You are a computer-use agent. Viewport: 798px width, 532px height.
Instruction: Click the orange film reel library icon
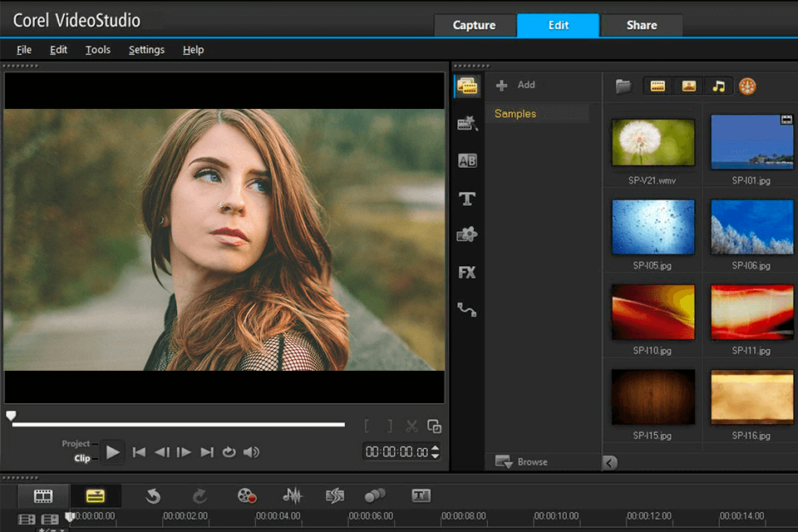747,86
